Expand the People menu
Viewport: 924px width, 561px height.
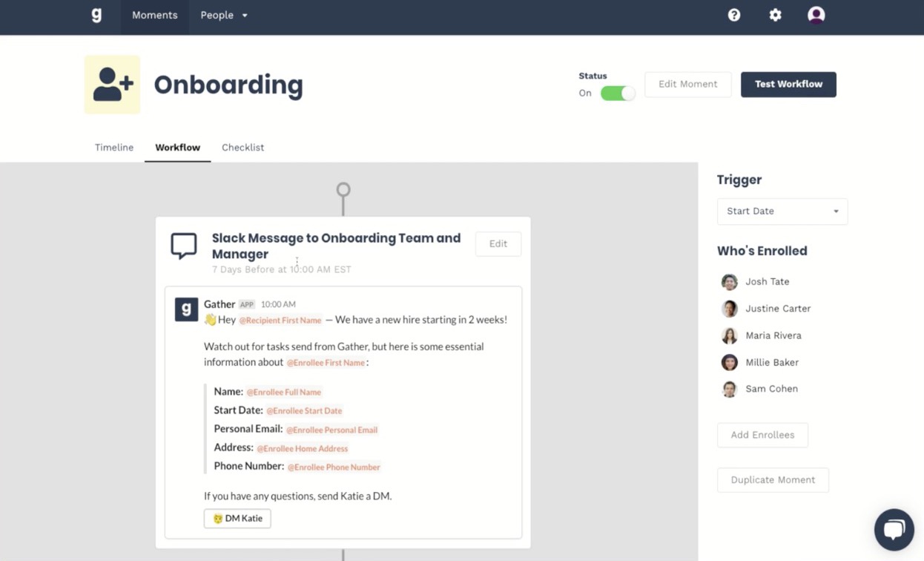(224, 15)
